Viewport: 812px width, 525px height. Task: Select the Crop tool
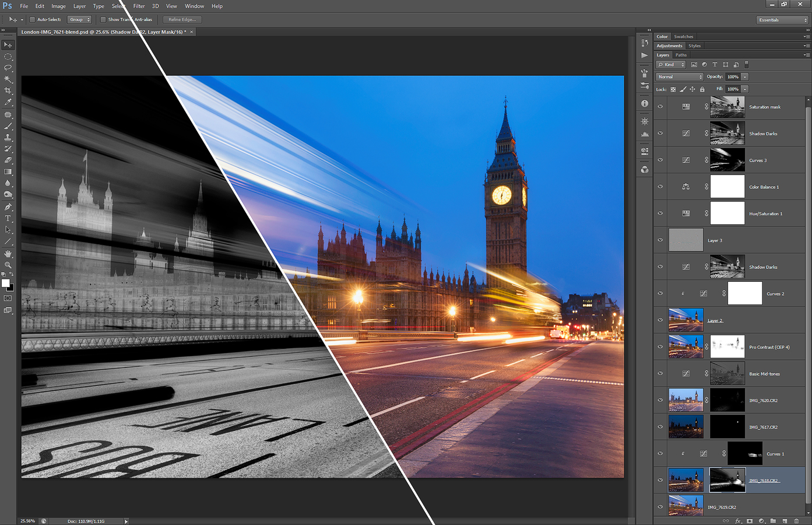(8, 91)
